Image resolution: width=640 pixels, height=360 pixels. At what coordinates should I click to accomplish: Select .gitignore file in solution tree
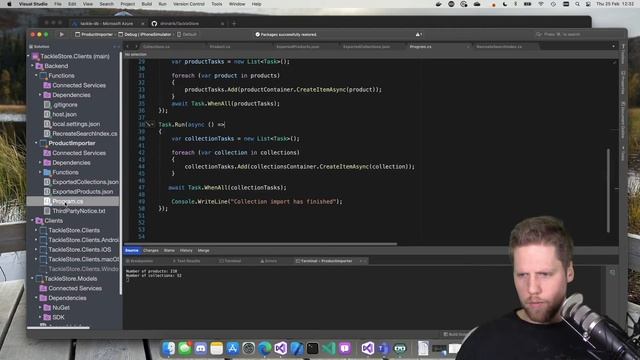point(65,104)
